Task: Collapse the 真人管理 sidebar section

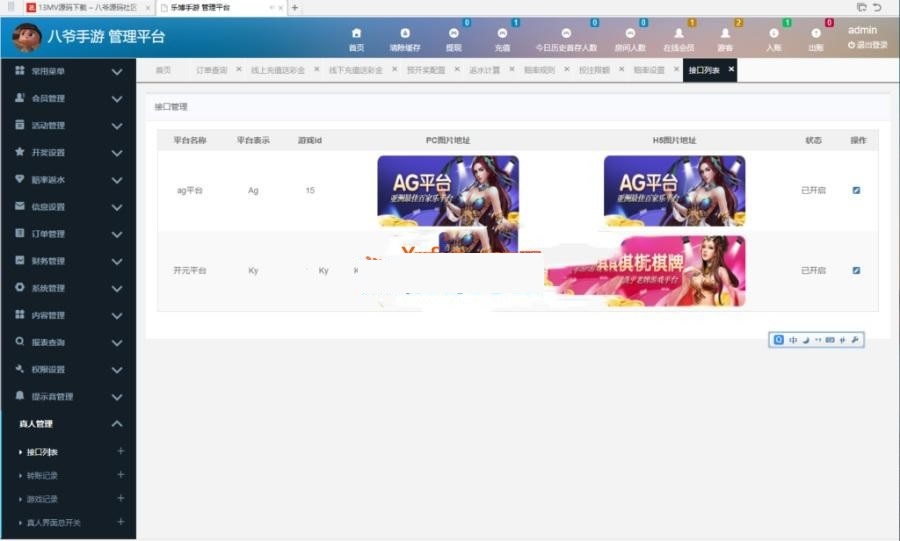Action: tap(117, 424)
